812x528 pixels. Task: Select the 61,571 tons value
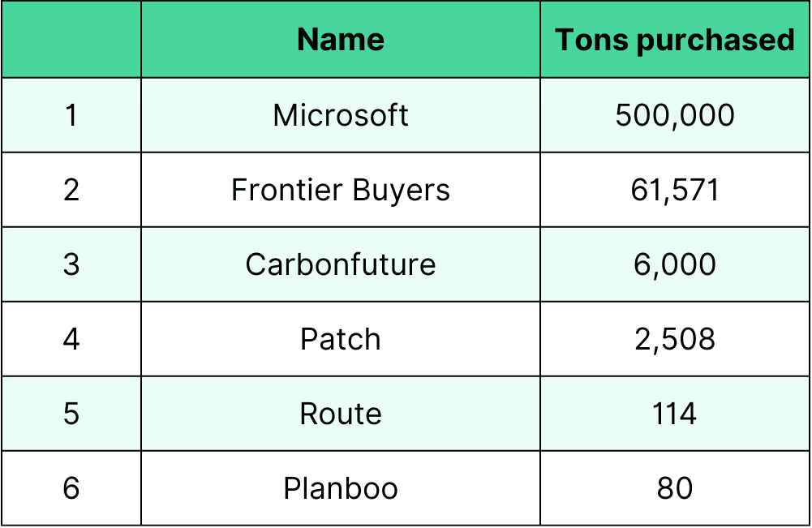point(675,190)
